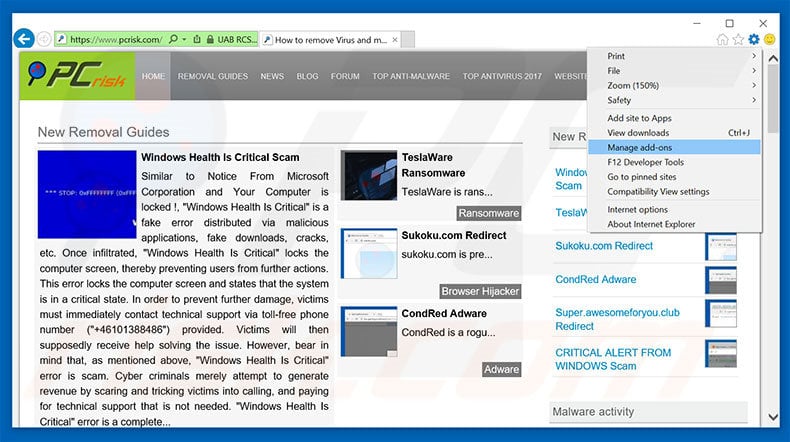
Task: Click the search magnifier in address bar
Action: coord(173,39)
